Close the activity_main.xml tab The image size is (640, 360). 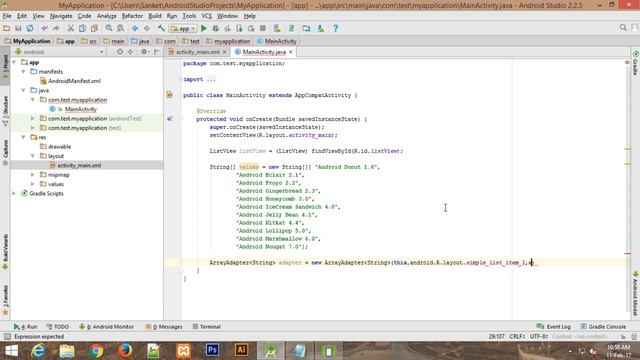224,52
